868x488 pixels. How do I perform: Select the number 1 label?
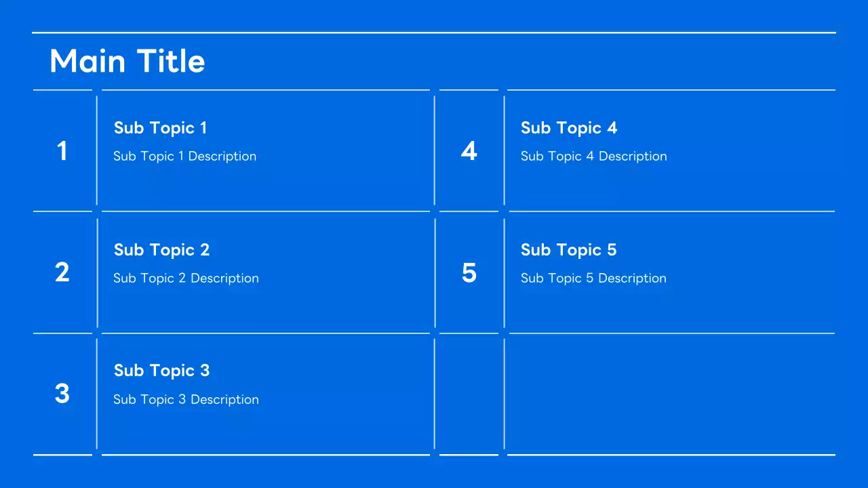pyautogui.click(x=62, y=151)
